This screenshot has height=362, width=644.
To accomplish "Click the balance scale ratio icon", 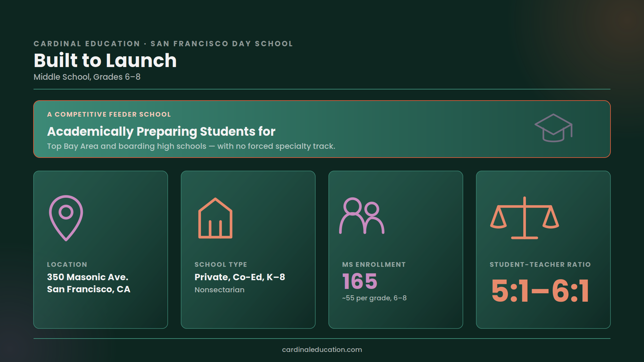I will pyautogui.click(x=525, y=218).
